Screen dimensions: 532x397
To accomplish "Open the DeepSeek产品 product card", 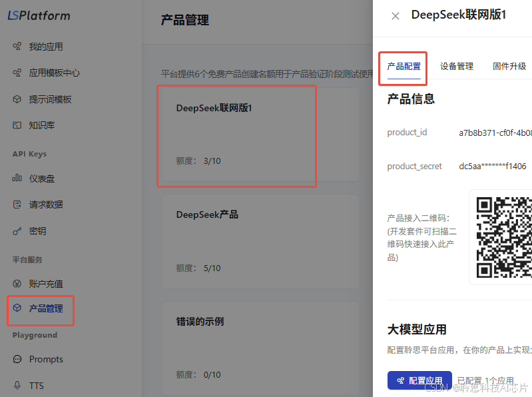I will click(260, 242).
